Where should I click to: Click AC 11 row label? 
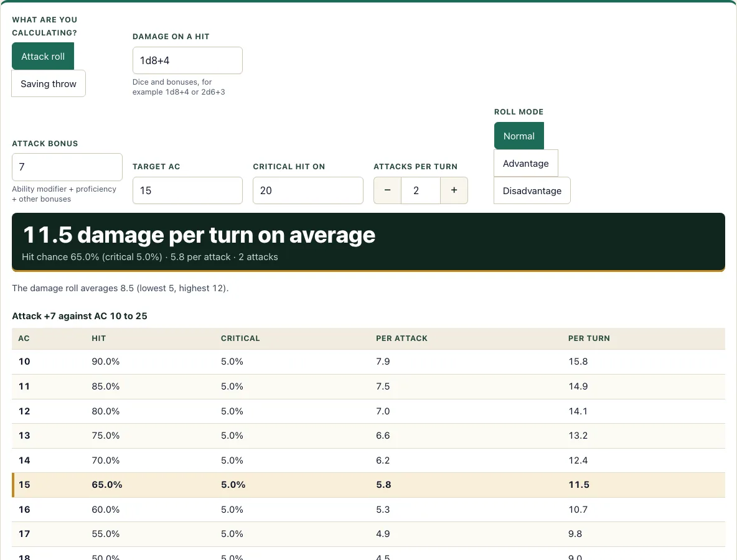[24, 386]
